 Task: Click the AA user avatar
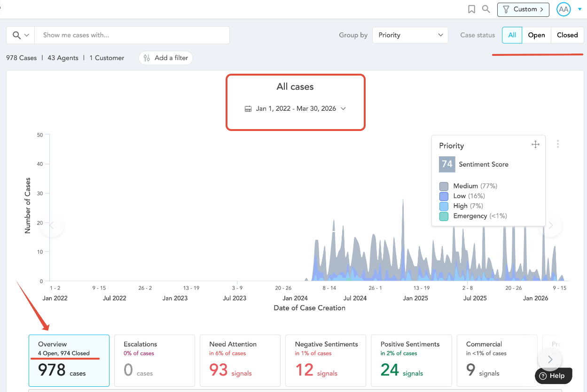[x=564, y=9]
